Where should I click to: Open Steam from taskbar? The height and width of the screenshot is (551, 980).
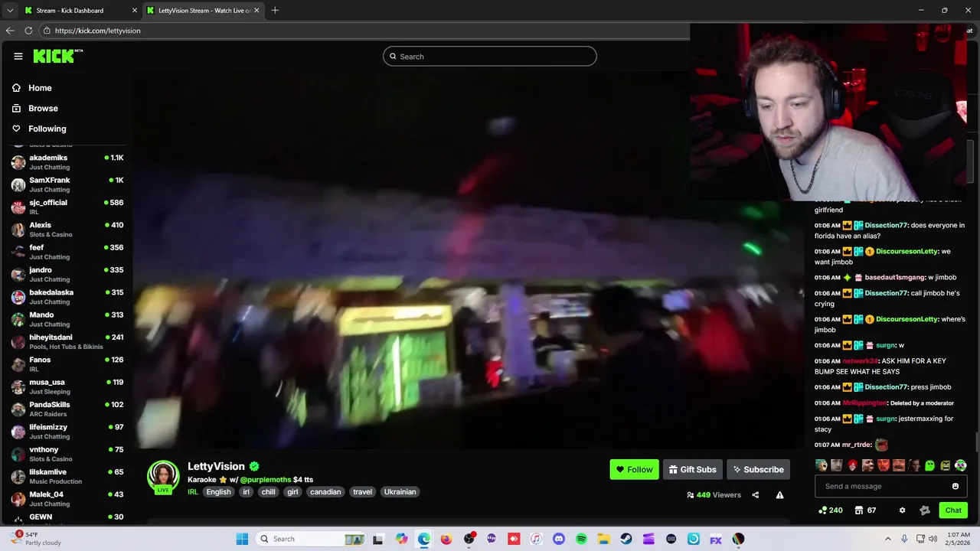(626, 539)
